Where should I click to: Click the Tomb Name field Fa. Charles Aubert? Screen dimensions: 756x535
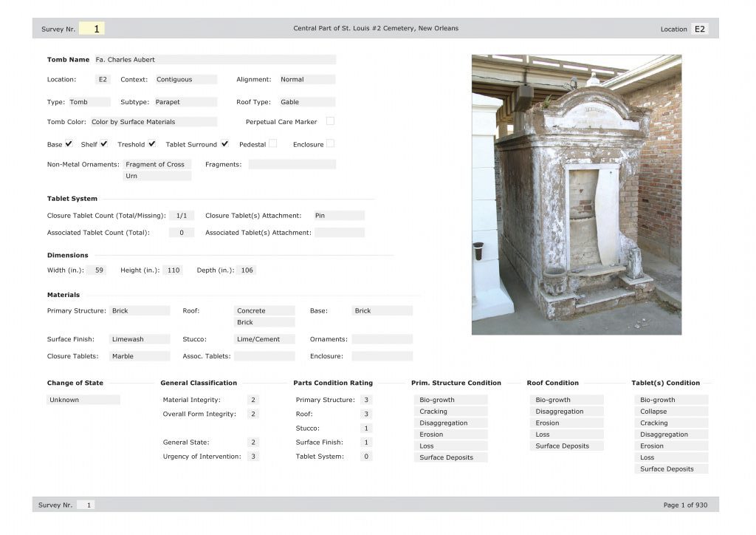[x=214, y=60]
